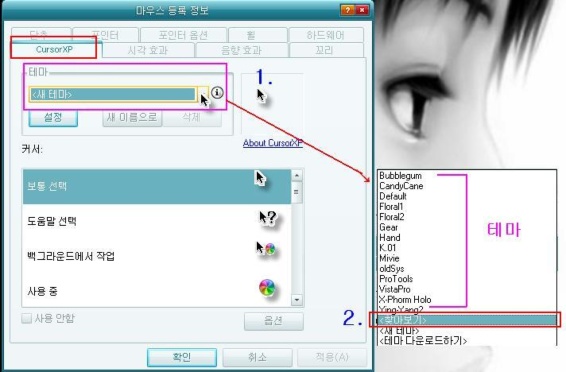Choose <찾아보기> in the theme list
The height and width of the screenshot is (372, 566).
point(465,320)
